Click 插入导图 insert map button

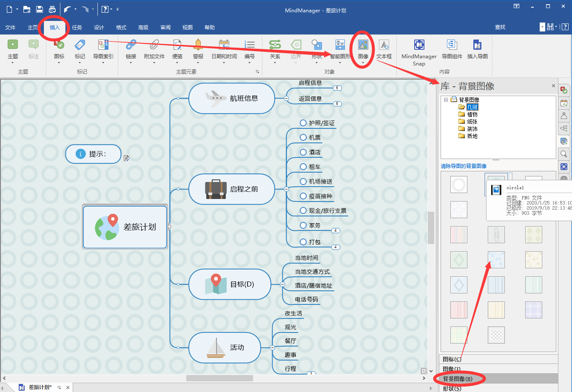477,49
